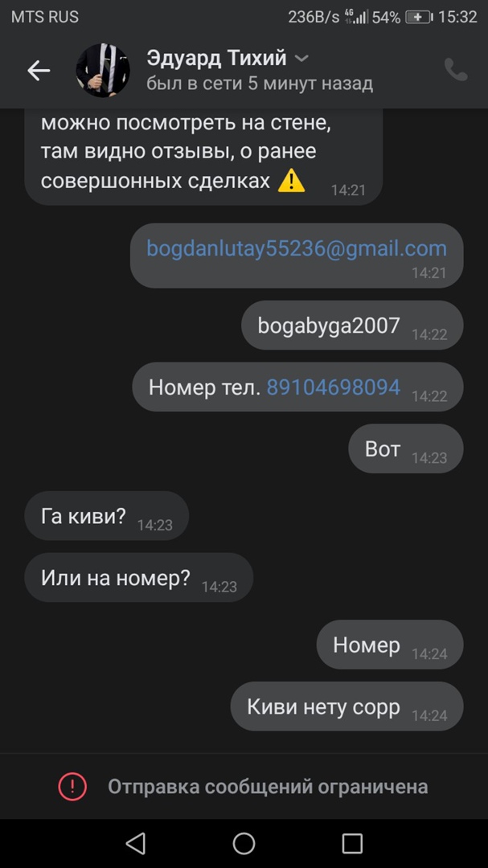Select the 'Или на номер?' message

click(139, 577)
